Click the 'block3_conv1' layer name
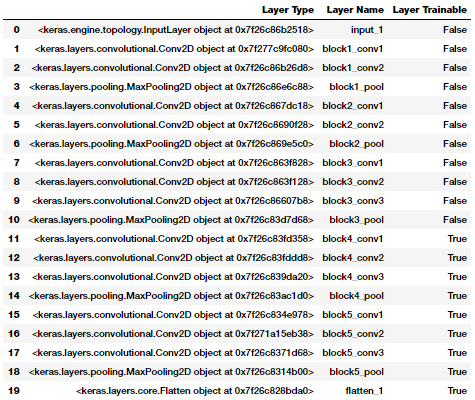The width and height of the screenshot is (475, 400). click(353, 163)
